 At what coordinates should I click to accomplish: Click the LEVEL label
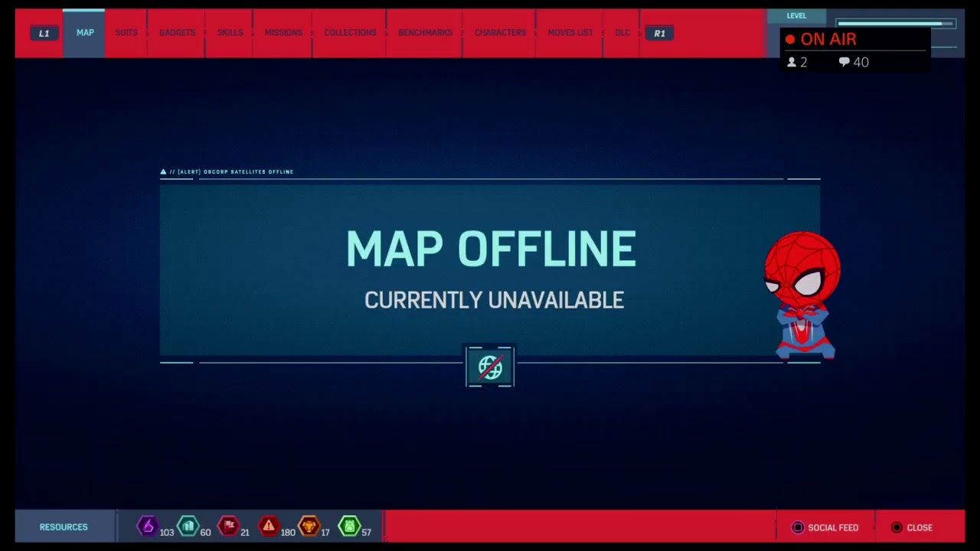tap(796, 15)
